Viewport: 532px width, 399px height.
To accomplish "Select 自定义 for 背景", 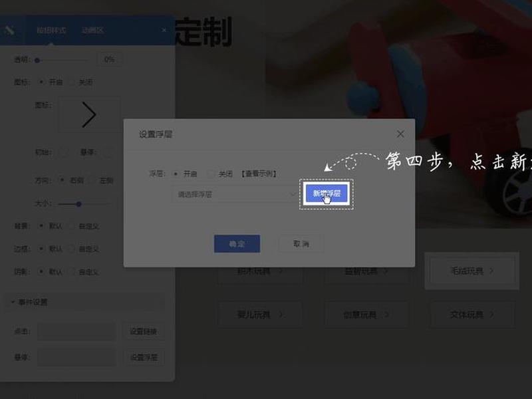I will (x=71, y=226).
